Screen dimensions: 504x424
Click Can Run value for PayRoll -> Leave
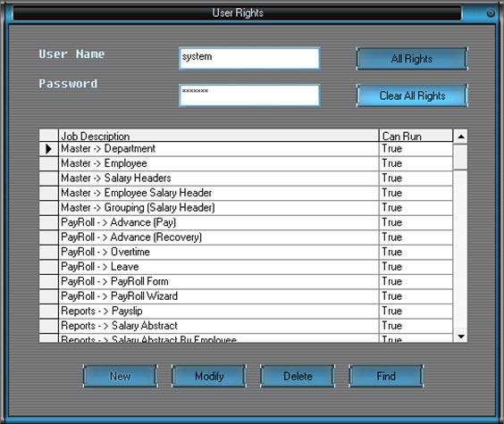[x=416, y=267]
